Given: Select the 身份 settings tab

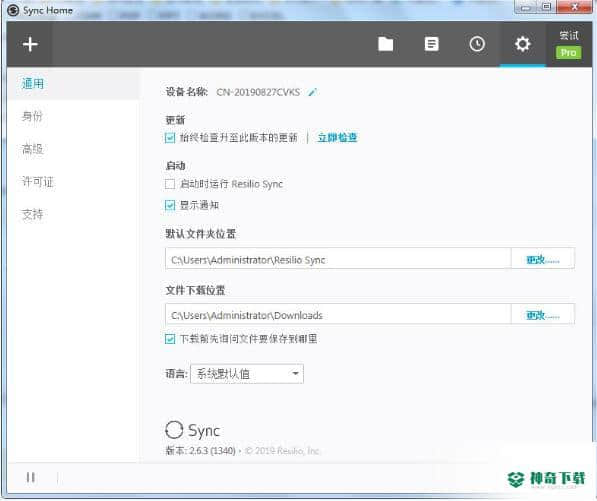Looking at the screenshot, I should (x=32, y=116).
